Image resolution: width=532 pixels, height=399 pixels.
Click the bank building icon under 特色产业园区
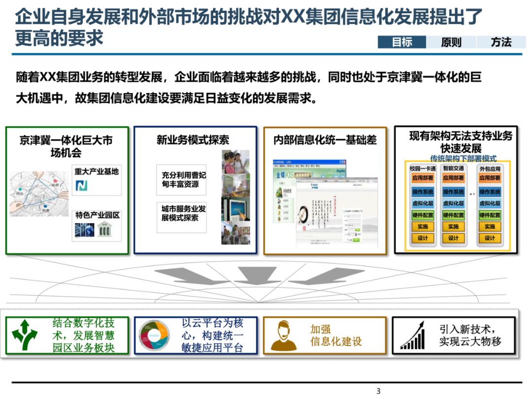tap(104, 230)
